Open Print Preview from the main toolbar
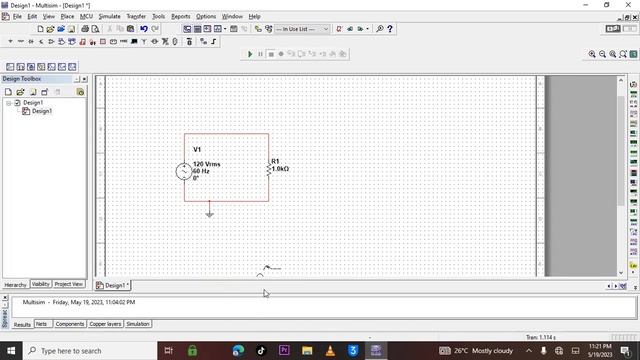The width and height of the screenshot is (640, 360). click(x=96, y=29)
